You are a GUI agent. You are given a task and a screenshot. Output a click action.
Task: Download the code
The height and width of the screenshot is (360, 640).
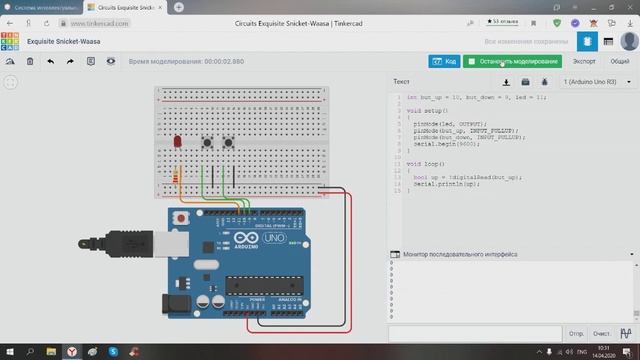[x=506, y=82]
